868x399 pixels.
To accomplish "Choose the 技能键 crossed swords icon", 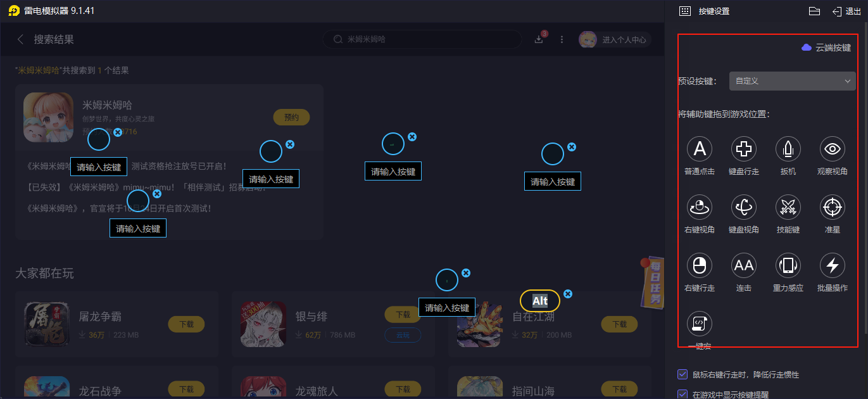I will coord(788,207).
